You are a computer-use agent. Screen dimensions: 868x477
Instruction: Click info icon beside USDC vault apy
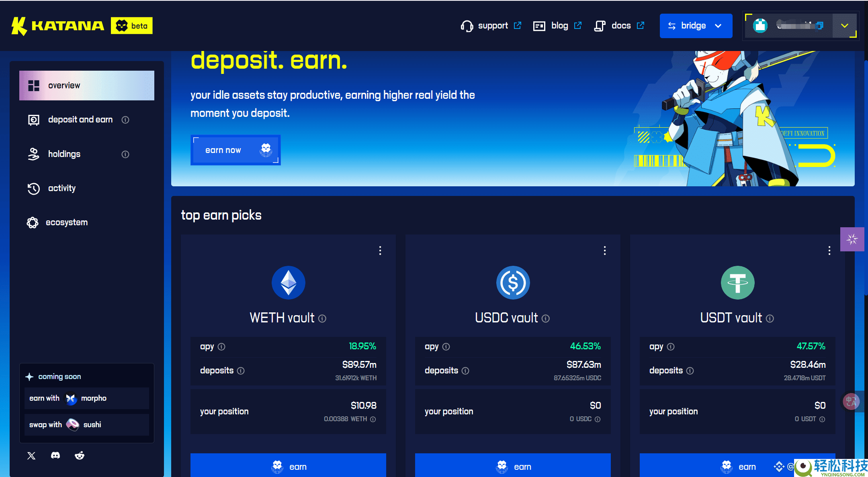click(x=446, y=347)
